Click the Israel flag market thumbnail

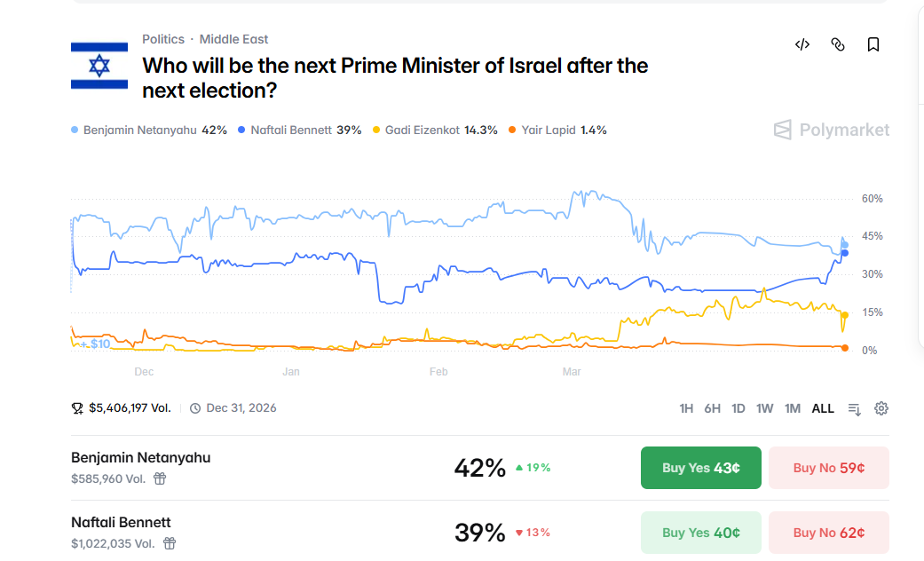pyautogui.click(x=99, y=65)
